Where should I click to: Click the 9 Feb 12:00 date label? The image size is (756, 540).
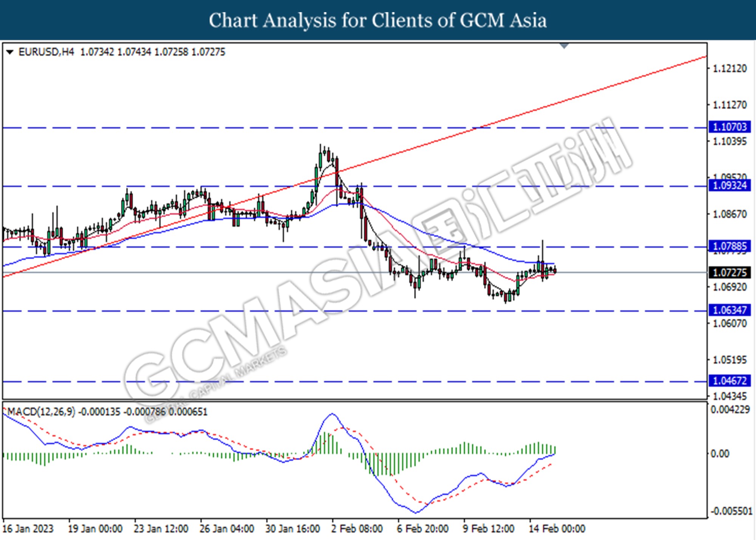point(489,528)
